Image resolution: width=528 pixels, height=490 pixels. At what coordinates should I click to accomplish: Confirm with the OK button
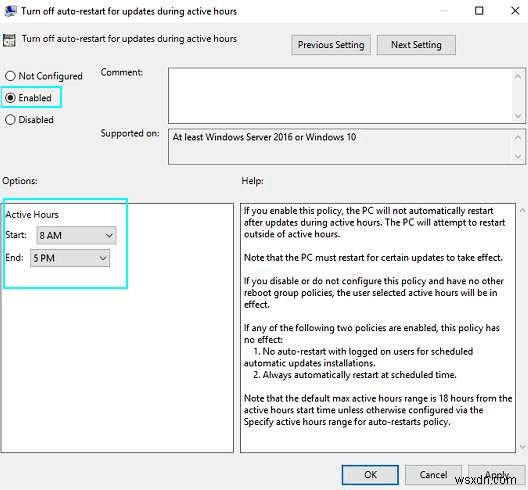coord(370,475)
